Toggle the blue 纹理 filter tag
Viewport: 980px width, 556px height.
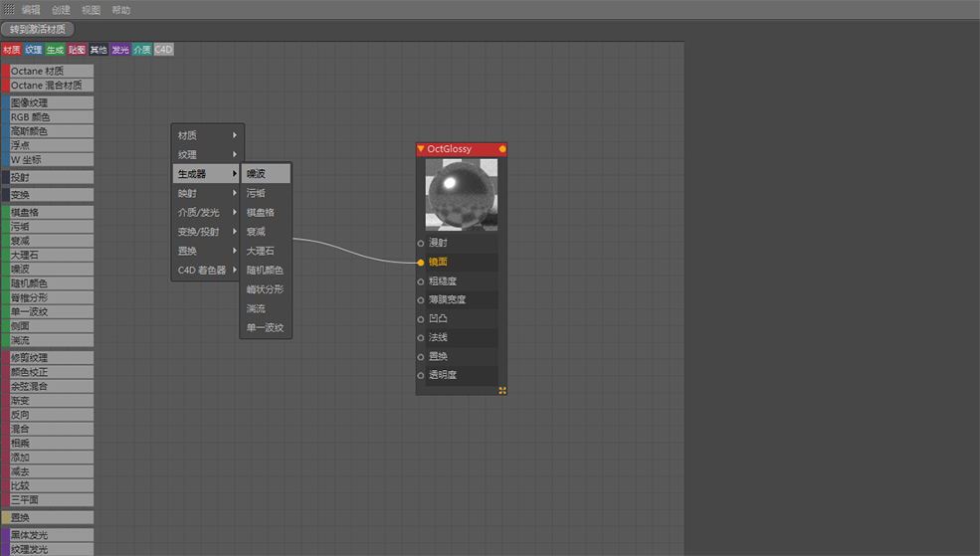pyautogui.click(x=34, y=49)
